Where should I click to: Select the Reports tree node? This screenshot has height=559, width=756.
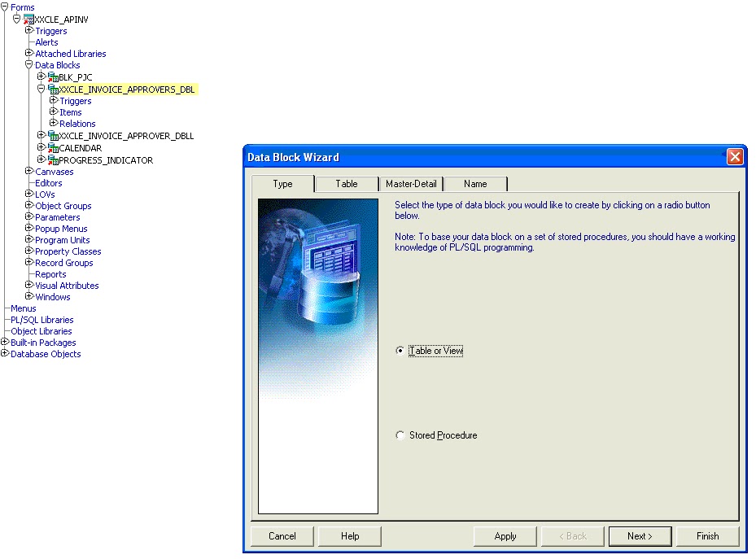(x=50, y=274)
